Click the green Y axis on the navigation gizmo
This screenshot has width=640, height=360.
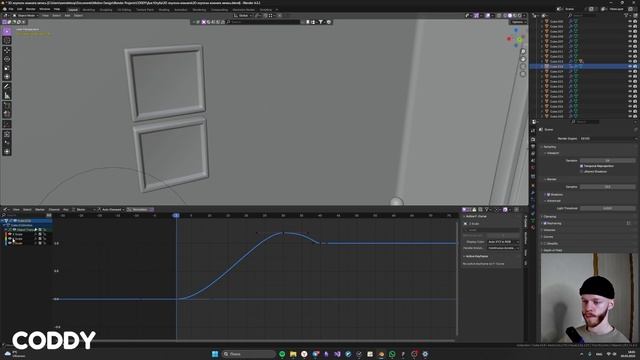coord(520,40)
